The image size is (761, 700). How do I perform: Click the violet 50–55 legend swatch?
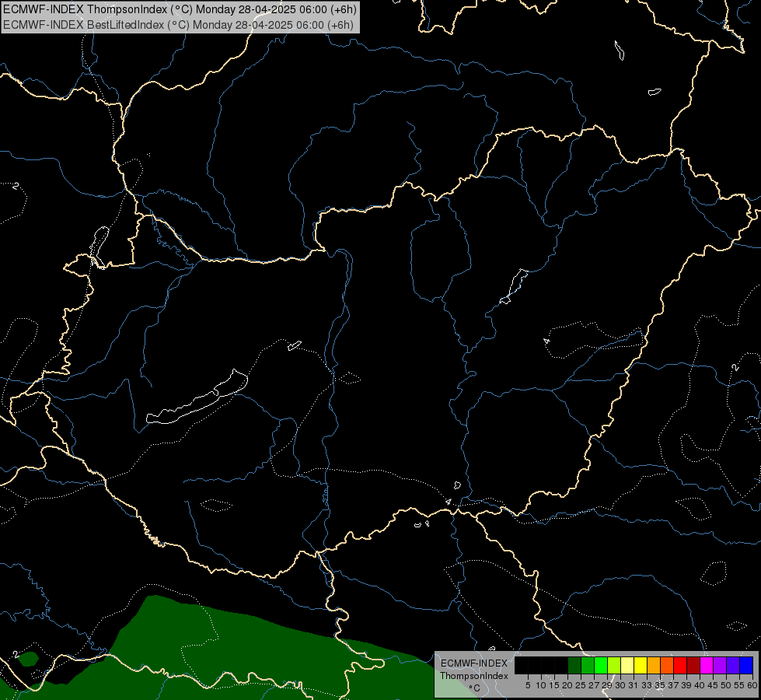tap(733, 665)
